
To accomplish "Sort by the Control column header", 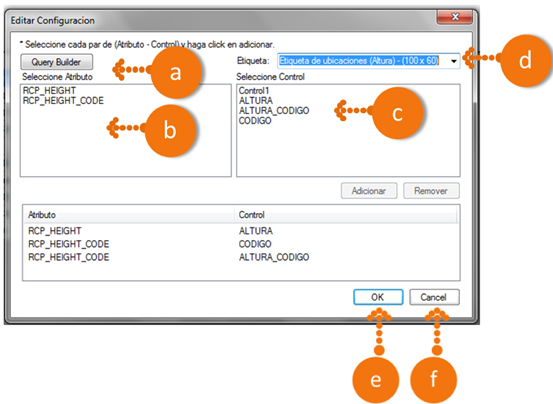I will 346,215.
